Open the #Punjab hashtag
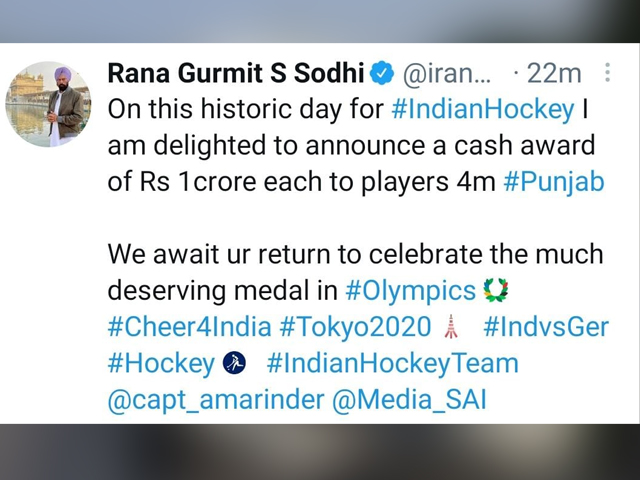Image resolution: width=640 pixels, height=480 pixels. point(554,183)
